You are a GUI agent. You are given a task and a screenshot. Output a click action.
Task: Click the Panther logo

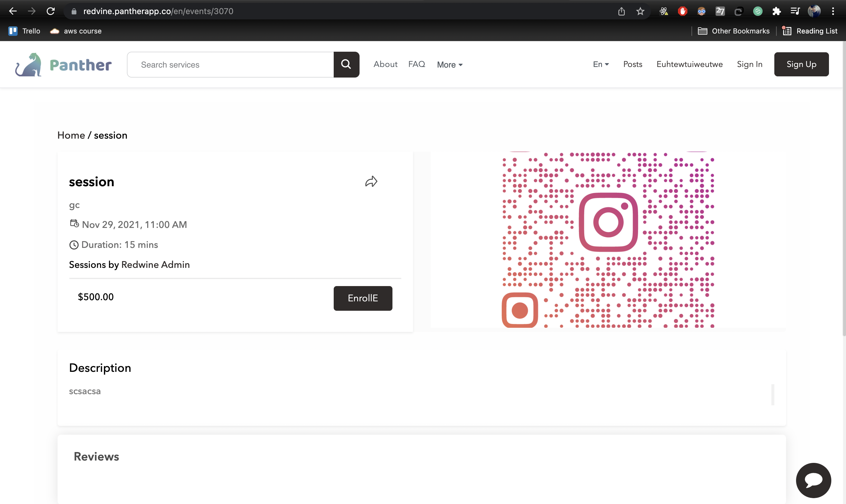point(63,65)
